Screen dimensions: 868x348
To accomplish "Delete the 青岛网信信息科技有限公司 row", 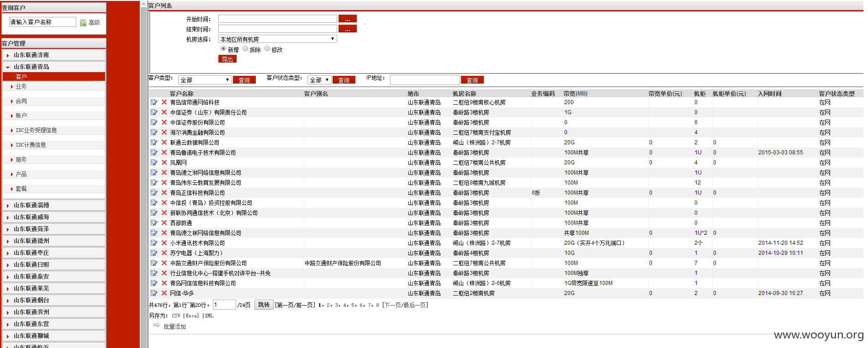I will click(x=164, y=283).
